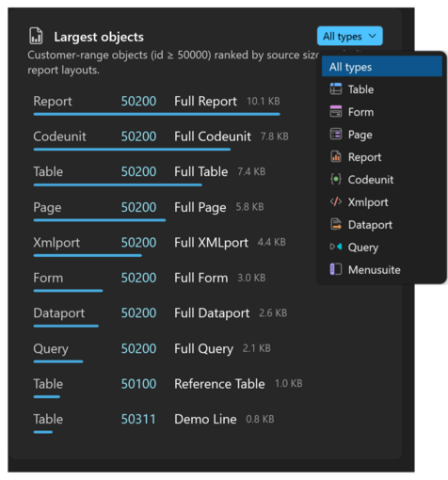Click the "7.4 KB" size value

pos(251,171)
